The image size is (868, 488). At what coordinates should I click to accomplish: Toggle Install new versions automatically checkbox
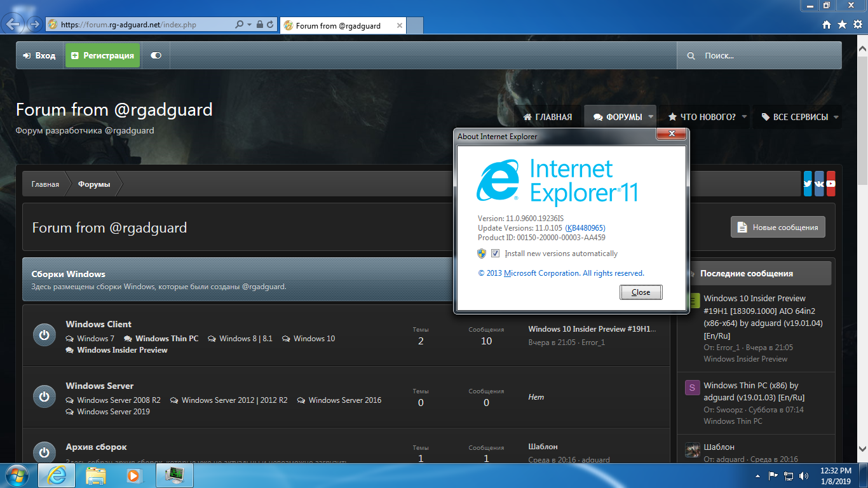(x=496, y=254)
